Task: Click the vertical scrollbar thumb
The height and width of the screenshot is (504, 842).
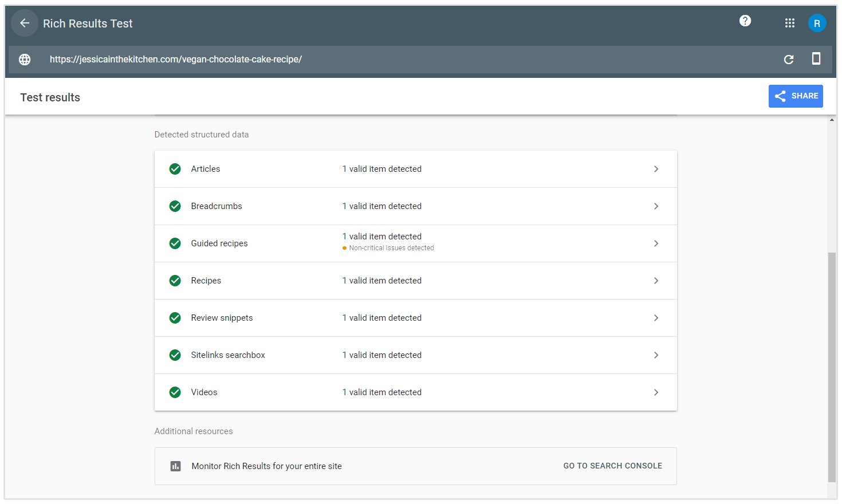Action: pyautogui.click(x=832, y=367)
